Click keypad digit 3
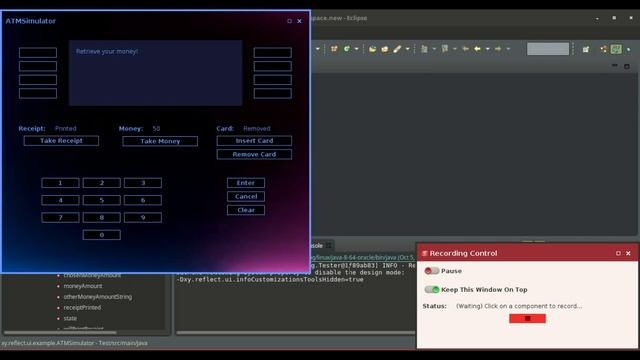640x360 pixels. 143,183
